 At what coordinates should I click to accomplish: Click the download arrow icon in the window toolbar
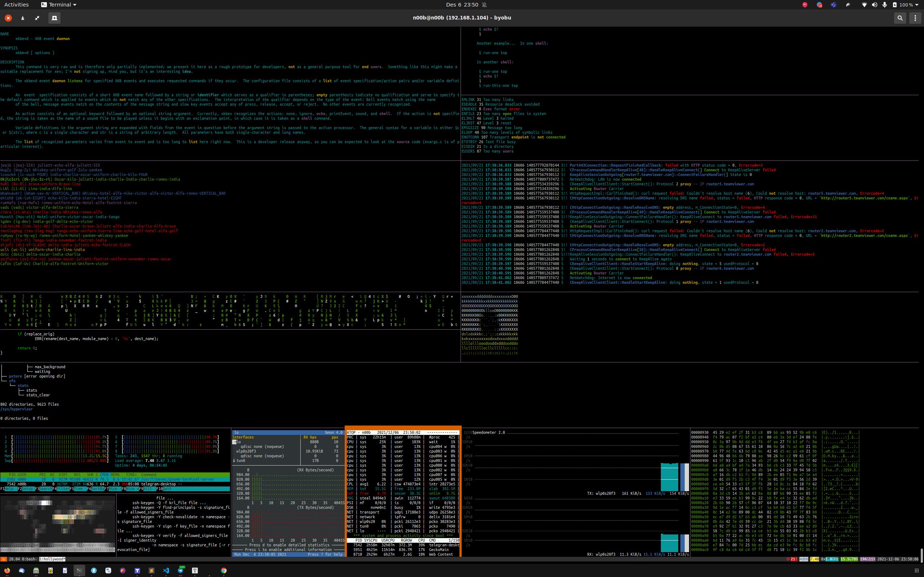click(22, 18)
